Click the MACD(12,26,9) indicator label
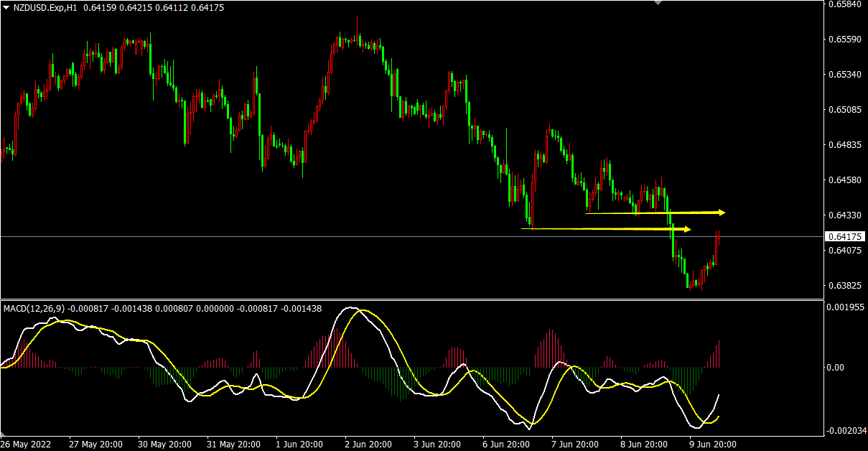Viewport: 868px width, 451px height. pyautogui.click(x=33, y=308)
